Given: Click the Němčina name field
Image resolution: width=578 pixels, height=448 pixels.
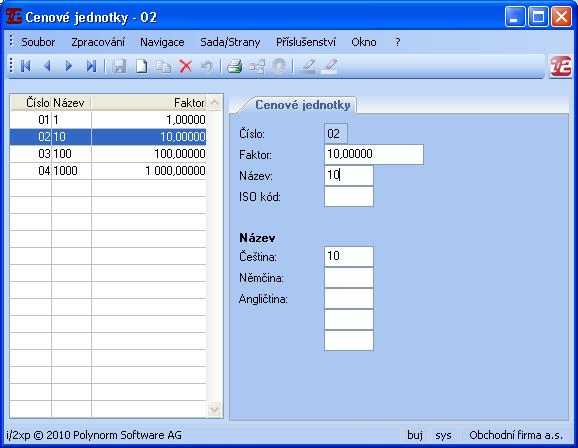Looking at the screenshot, I should pos(349,278).
